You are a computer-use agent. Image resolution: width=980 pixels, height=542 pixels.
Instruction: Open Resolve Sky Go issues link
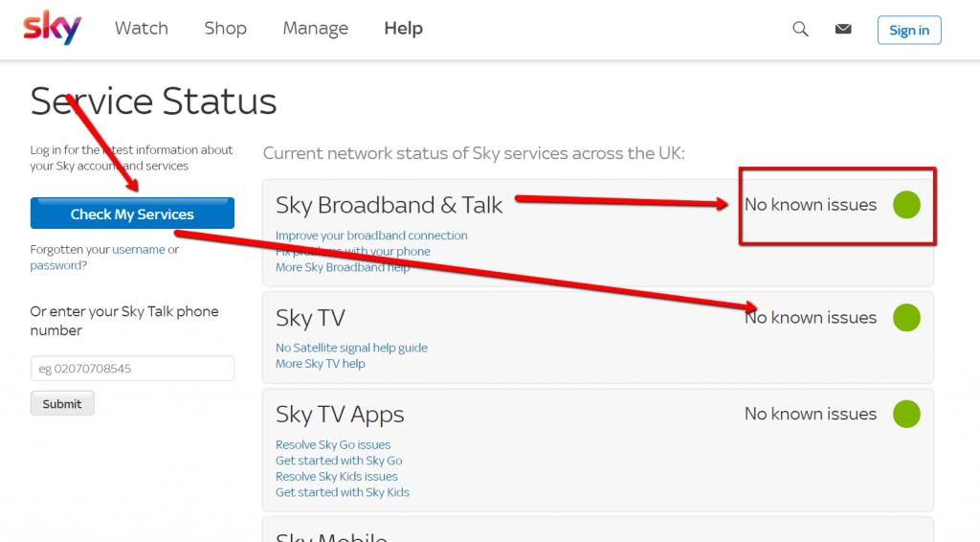click(333, 444)
